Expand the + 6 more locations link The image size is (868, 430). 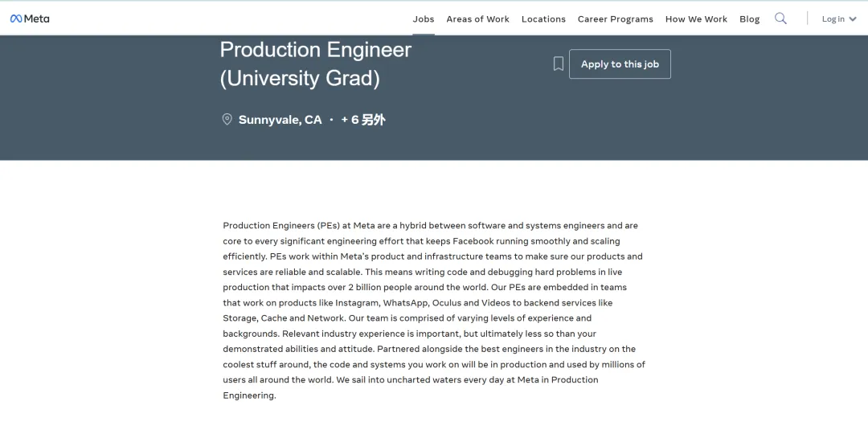click(363, 120)
